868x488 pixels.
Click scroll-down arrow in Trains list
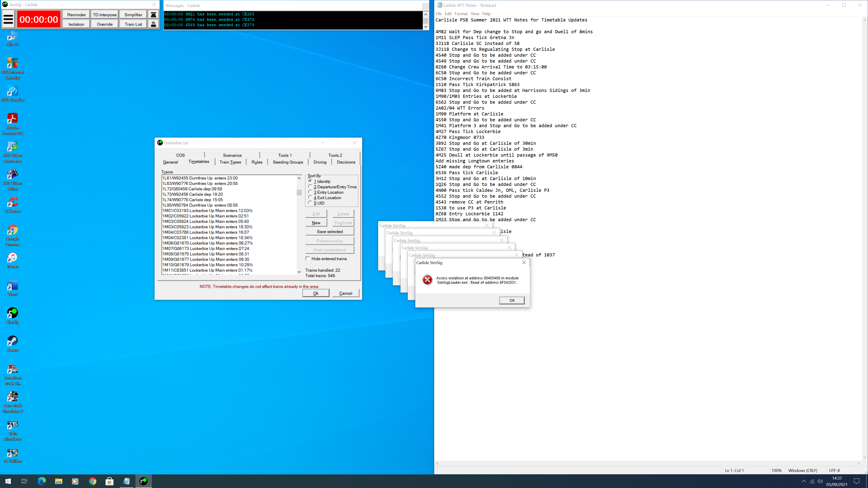[299, 271]
